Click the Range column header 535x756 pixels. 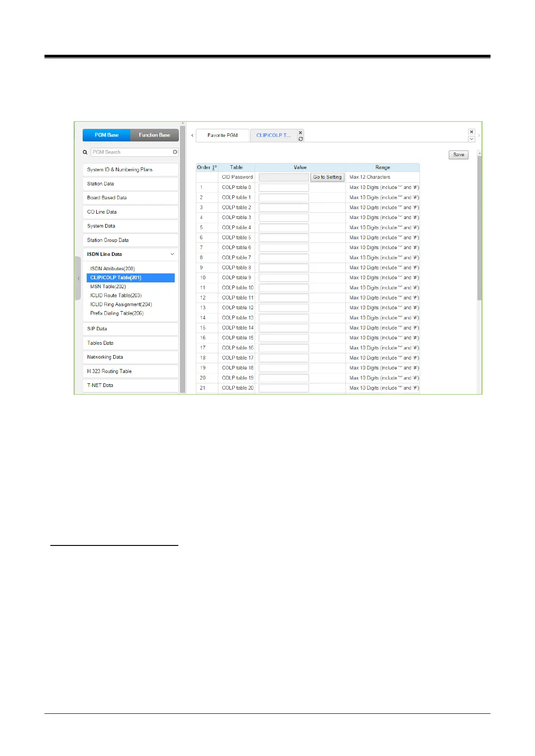(x=383, y=167)
